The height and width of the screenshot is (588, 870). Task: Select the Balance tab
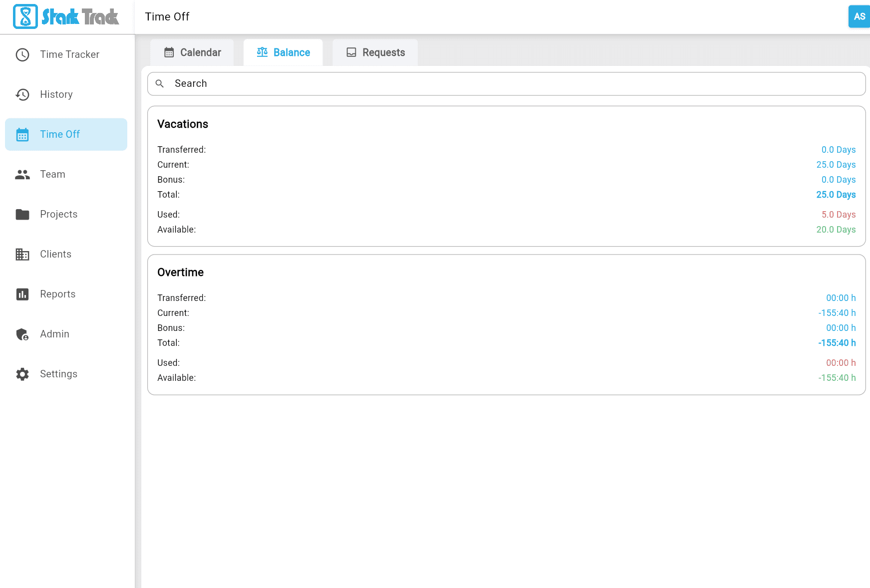283,52
